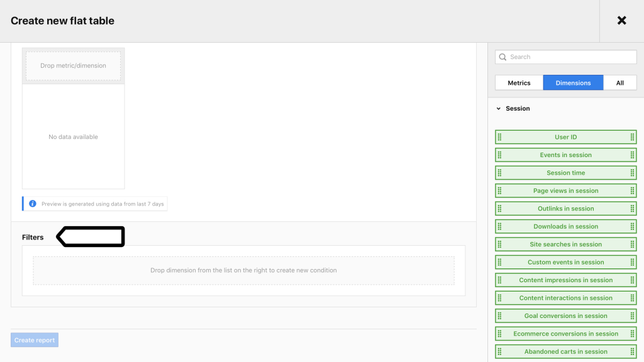Screen dimensions: 644x362
Task: Grab left drag handle of Content interactions in session
Action: click(x=499, y=298)
